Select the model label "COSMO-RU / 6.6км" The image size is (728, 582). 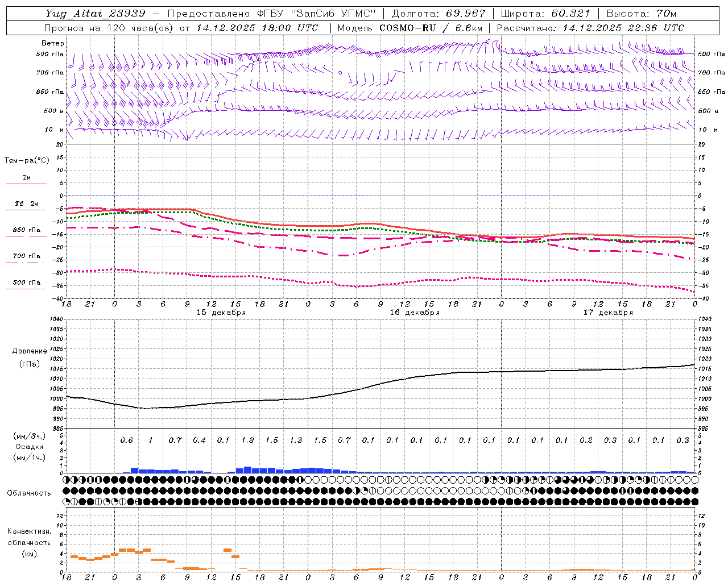(x=431, y=28)
